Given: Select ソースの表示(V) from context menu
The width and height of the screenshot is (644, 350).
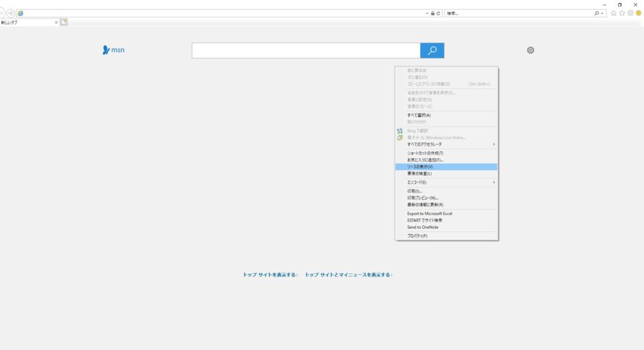Looking at the screenshot, I should pyautogui.click(x=446, y=166).
